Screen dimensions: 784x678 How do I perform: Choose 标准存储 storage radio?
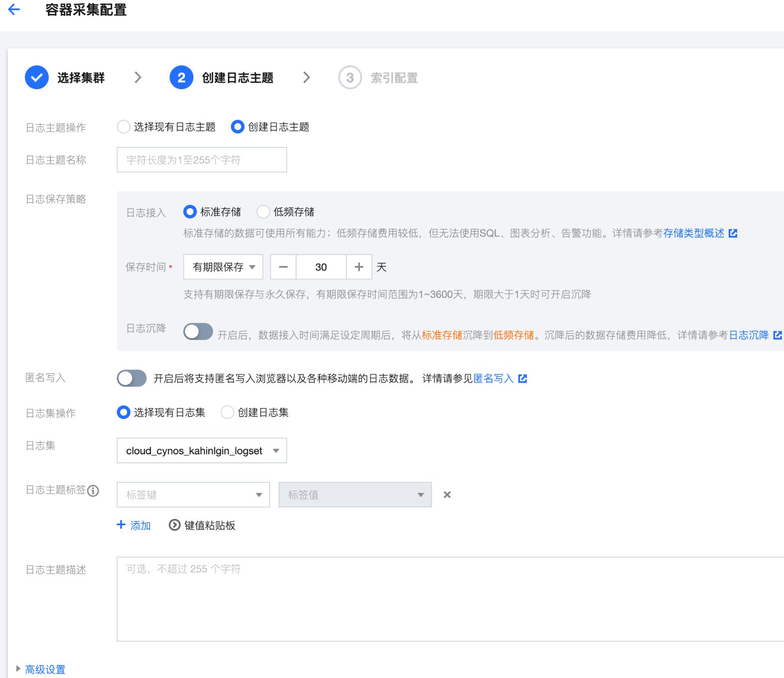click(x=190, y=212)
